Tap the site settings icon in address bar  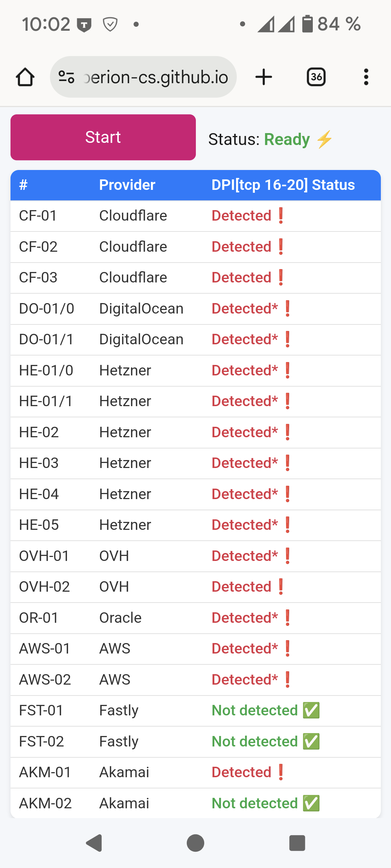pyautogui.click(x=67, y=77)
